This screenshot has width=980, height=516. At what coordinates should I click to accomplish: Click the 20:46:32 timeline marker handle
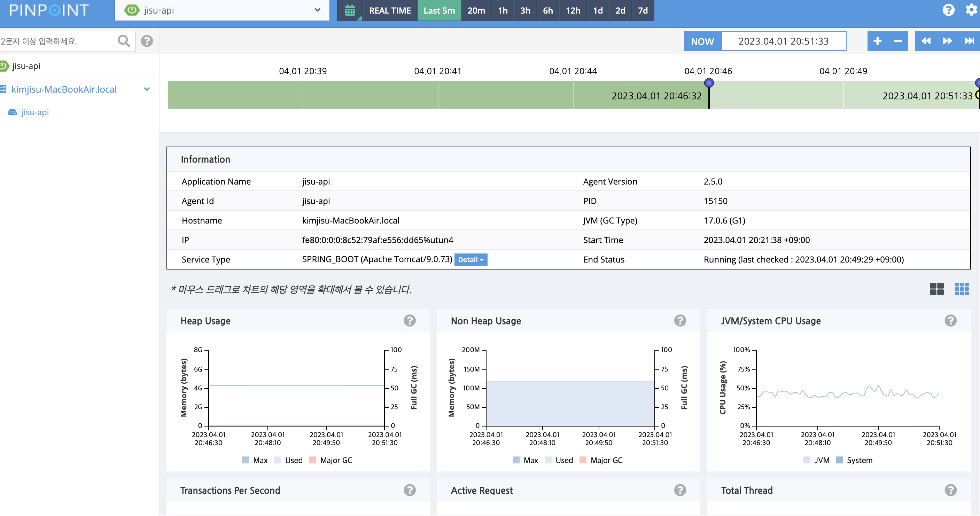(x=709, y=83)
